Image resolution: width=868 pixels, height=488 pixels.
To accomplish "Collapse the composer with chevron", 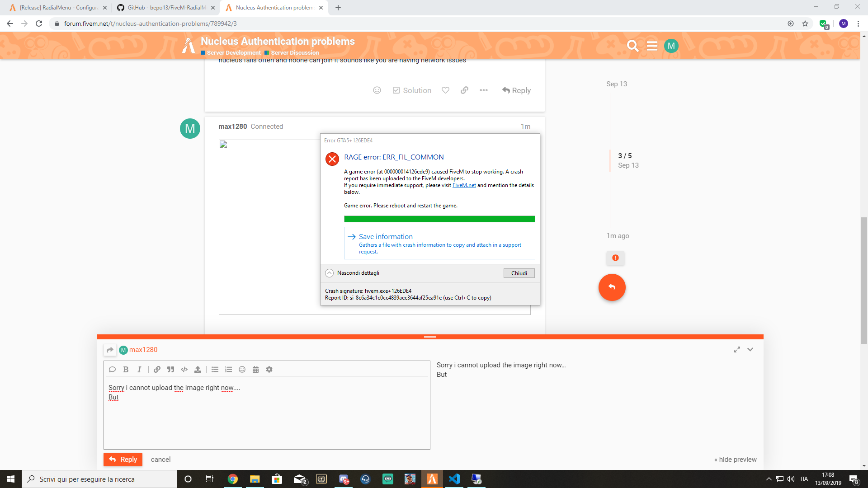I will 750,350.
